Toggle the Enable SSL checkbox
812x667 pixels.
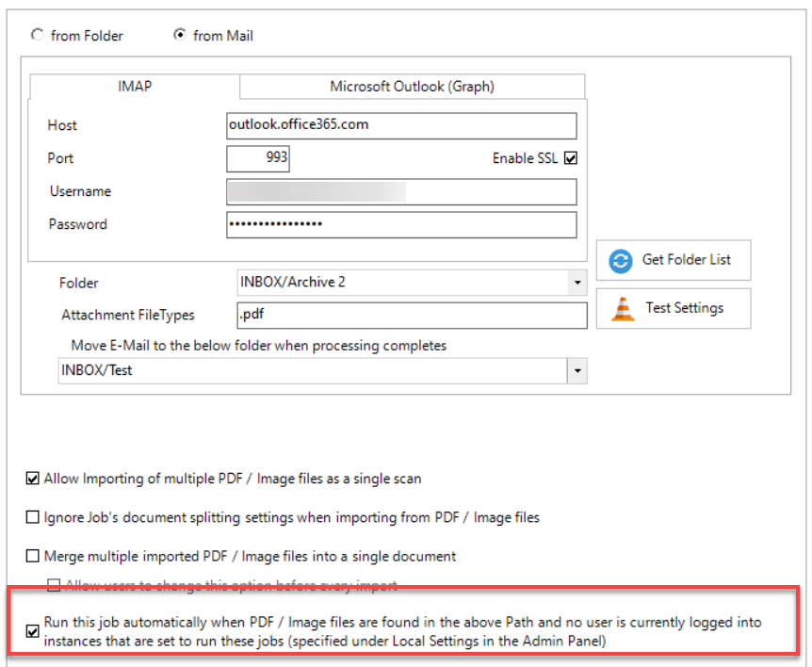(570, 158)
